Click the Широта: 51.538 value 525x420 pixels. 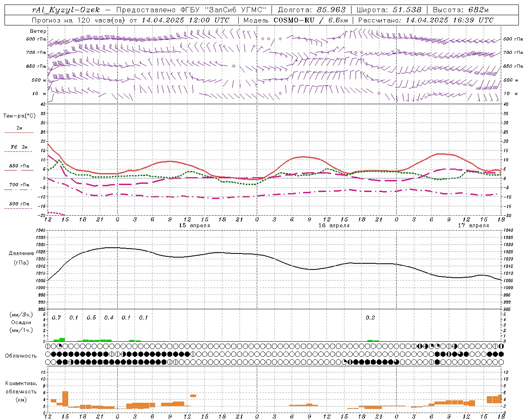coord(389,10)
